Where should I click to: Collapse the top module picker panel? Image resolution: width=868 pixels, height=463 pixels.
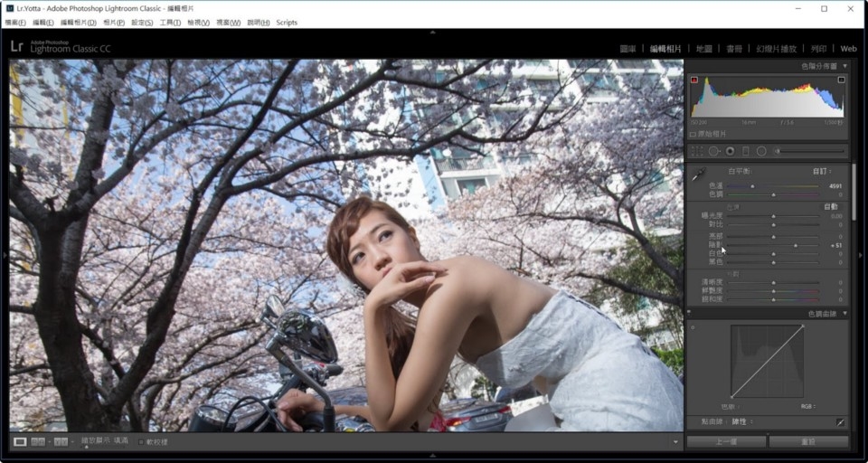(433, 33)
